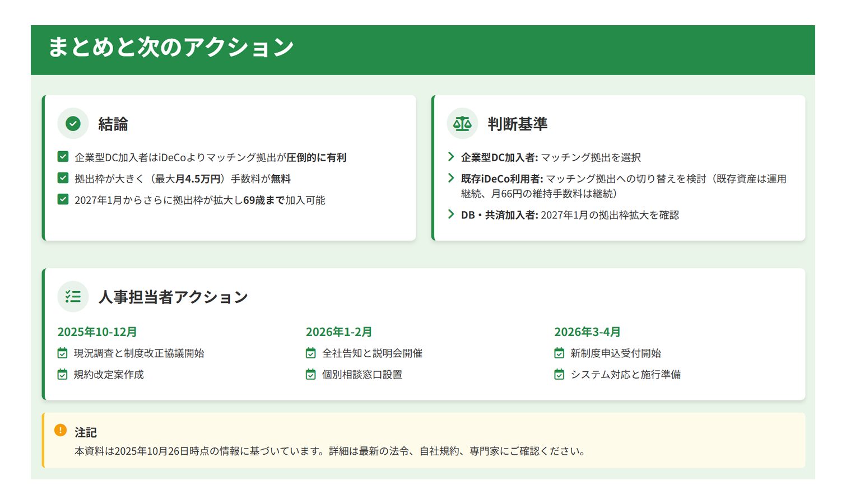
Task: Click calendar icon next to システム対応と施行準備
Action: [x=559, y=375]
